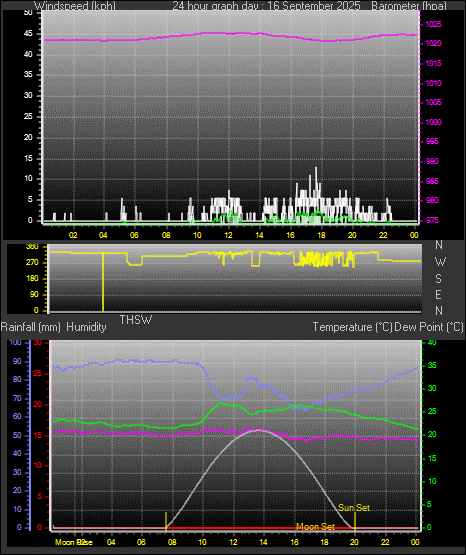Click the Rainfall (mm) label
The width and height of the screenshot is (466, 555).
click(30, 327)
